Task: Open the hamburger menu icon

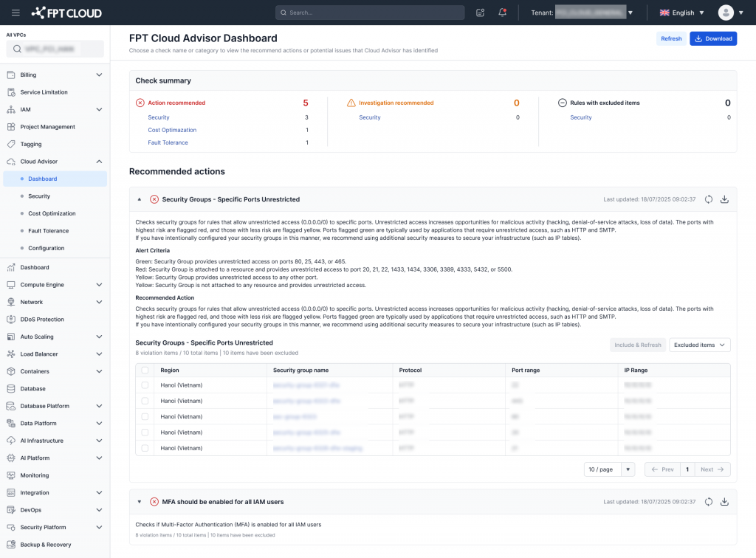Action: coord(16,13)
